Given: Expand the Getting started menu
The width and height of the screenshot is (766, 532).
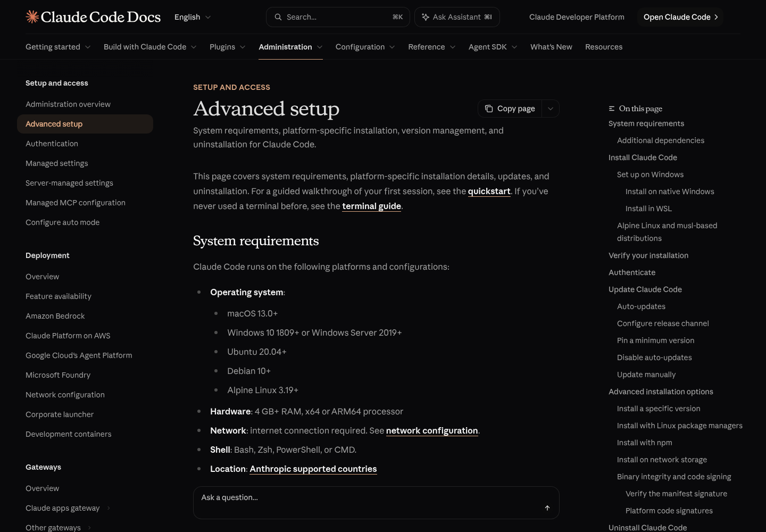Looking at the screenshot, I should 58,47.
